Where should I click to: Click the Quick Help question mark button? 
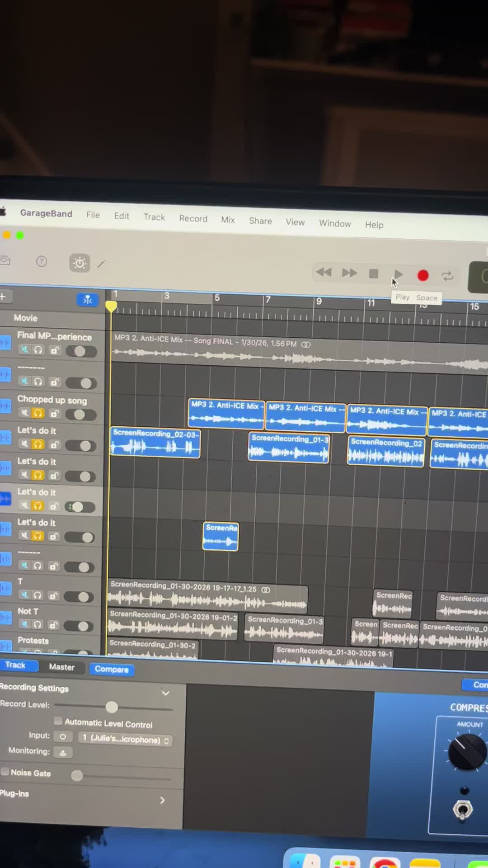(42, 261)
